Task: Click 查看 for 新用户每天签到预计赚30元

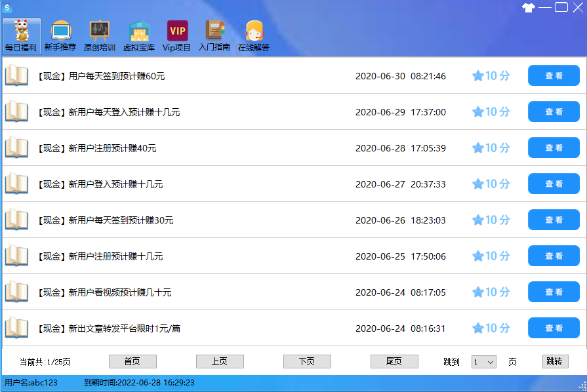Action: click(554, 220)
